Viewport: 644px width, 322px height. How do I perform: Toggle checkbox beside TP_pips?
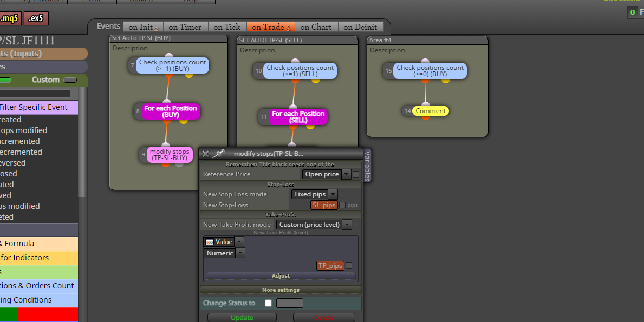(x=349, y=266)
